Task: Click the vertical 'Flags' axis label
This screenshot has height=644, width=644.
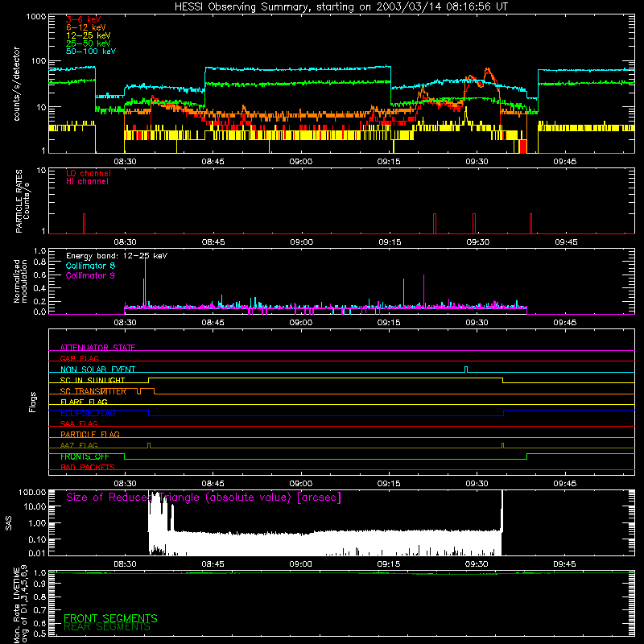Action: [x=33, y=402]
